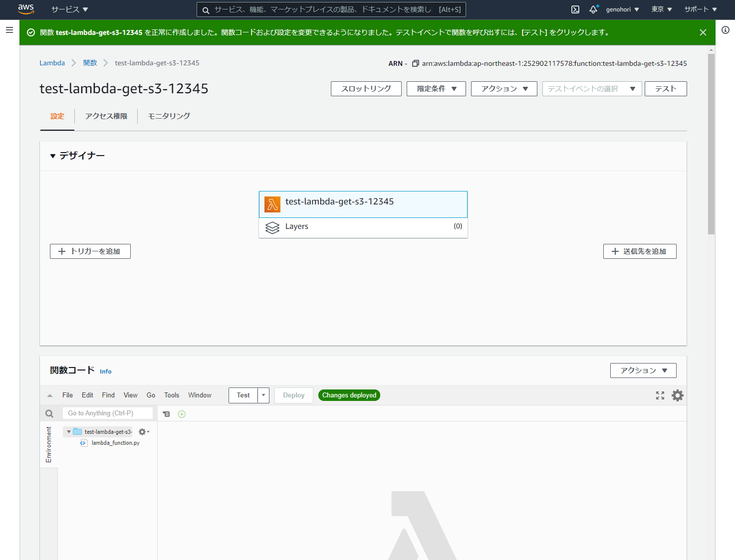Screen dimensions: 735x560
Task: Open the notifications bell icon
Action: (593, 9)
